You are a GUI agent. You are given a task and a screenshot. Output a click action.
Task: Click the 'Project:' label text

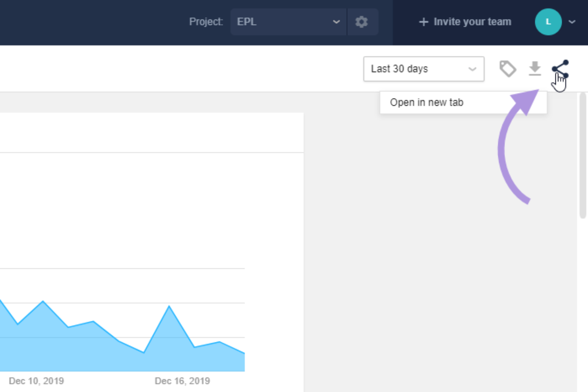[x=206, y=22]
